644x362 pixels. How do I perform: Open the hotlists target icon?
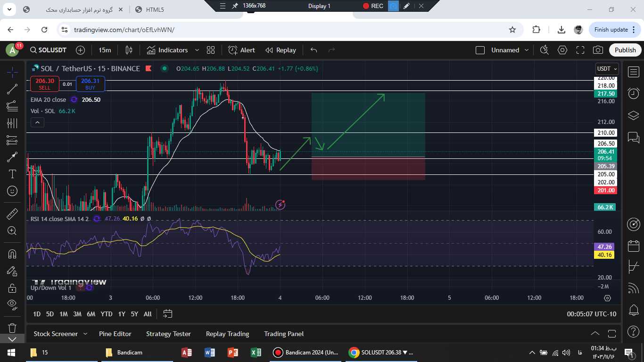coord(633,224)
